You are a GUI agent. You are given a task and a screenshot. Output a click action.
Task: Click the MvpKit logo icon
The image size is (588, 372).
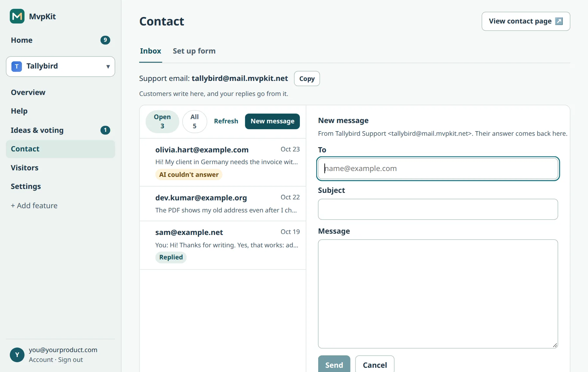[17, 16]
